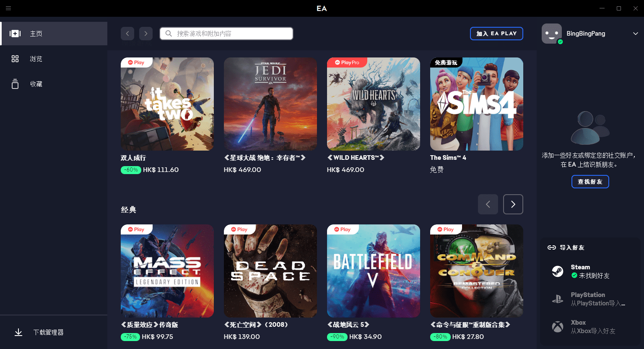Click the 未找到好友 Steam status text
This screenshot has height=349, width=644.
(594, 276)
